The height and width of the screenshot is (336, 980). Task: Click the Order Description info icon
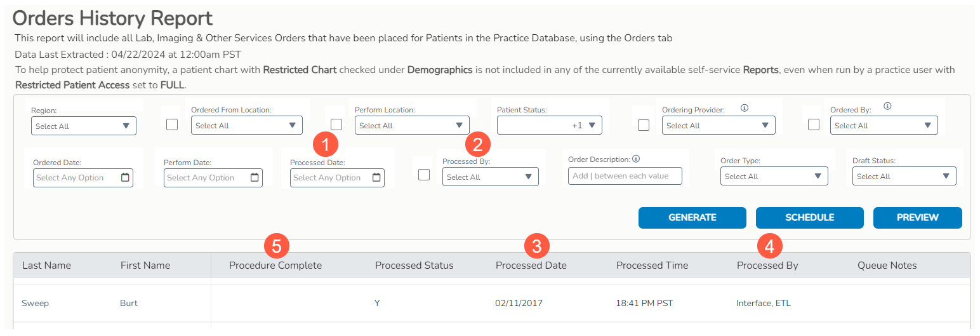pos(636,159)
